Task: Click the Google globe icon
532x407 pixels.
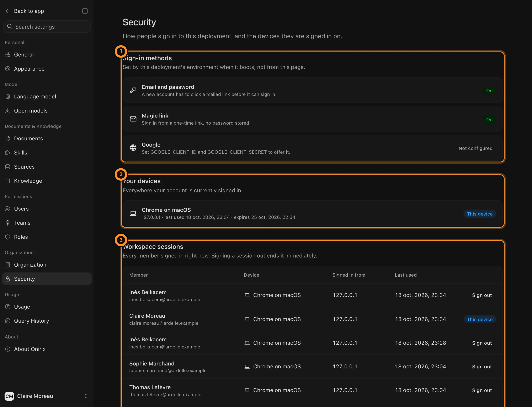Action: [x=133, y=147]
